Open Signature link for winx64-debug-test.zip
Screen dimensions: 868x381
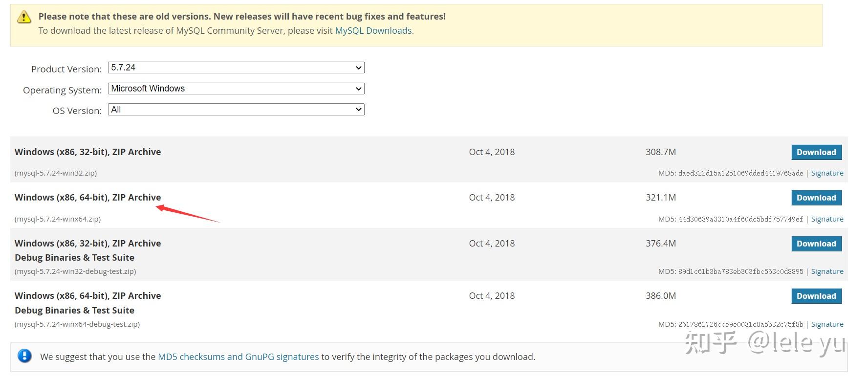click(x=827, y=324)
